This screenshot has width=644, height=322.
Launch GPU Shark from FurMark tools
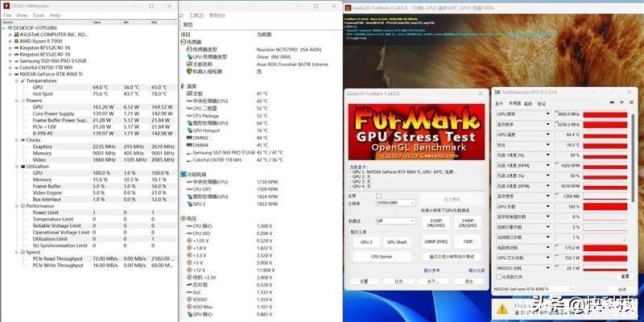pos(397,242)
